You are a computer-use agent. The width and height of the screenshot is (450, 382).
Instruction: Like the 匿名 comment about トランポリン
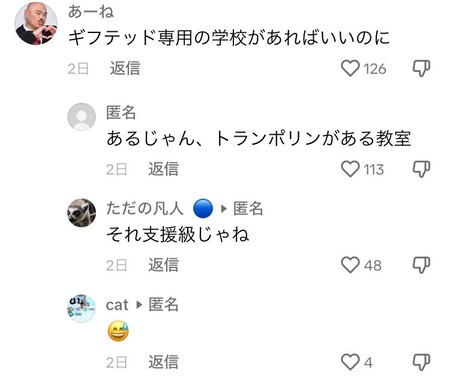click(x=350, y=169)
